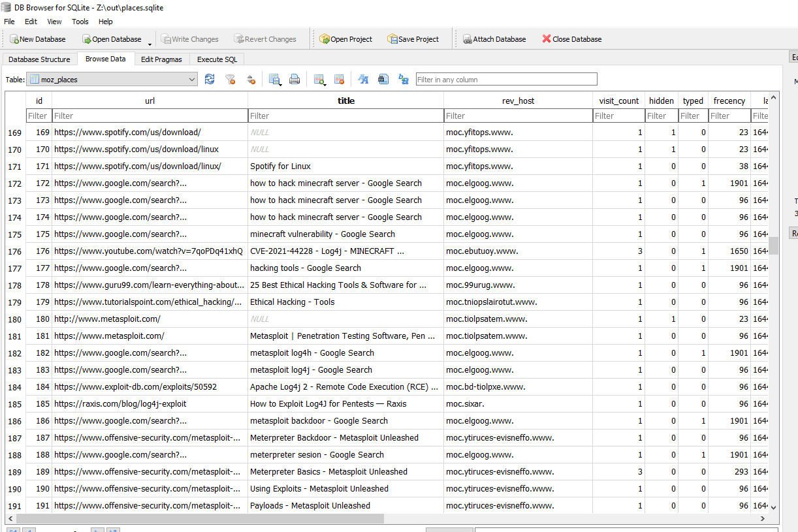Image resolution: width=798 pixels, height=532 pixels.
Task: Delete the current record icon
Action: [x=339, y=80]
